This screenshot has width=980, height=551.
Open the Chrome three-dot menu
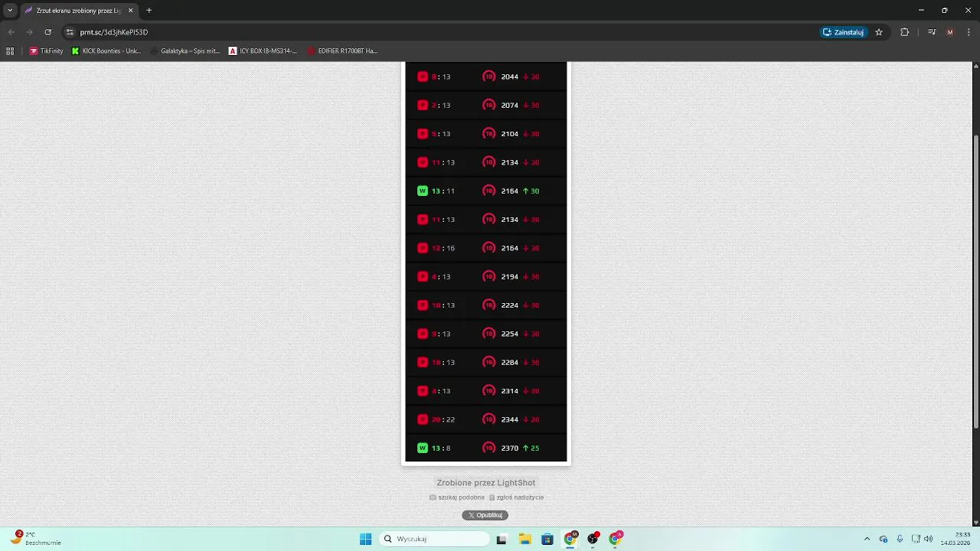click(x=969, y=32)
